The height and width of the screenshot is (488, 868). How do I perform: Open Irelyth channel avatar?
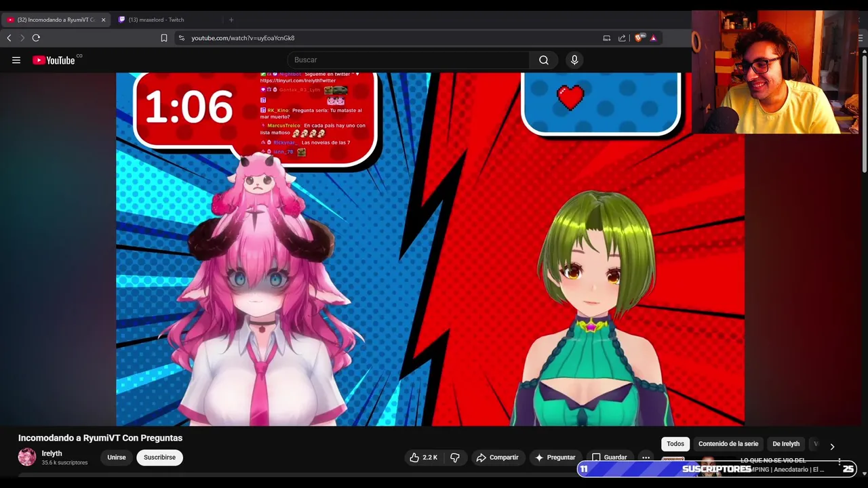[x=27, y=457]
